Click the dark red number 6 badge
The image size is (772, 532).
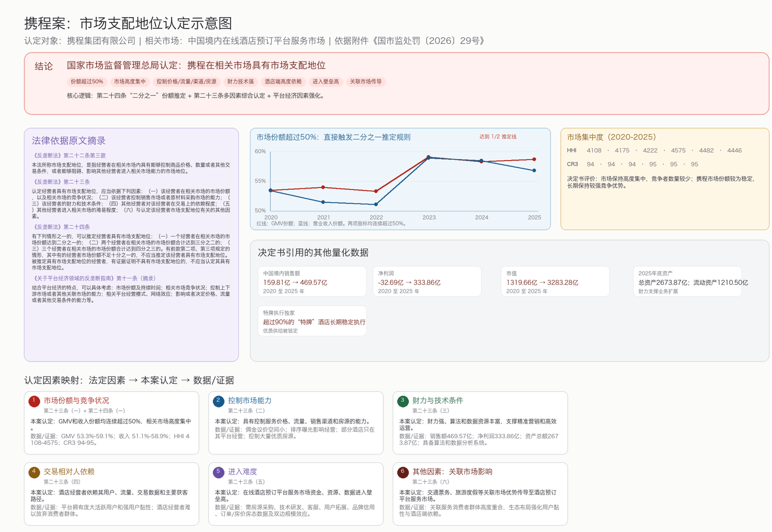pyautogui.click(x=403, y=472)
